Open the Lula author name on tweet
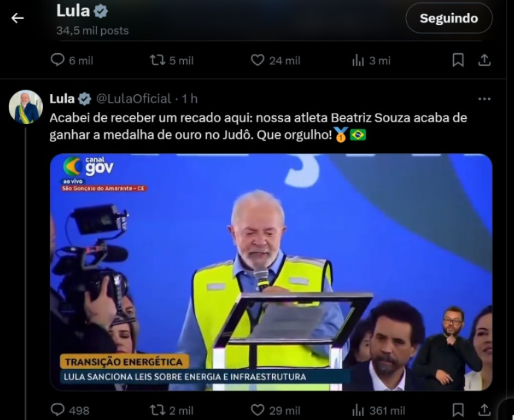Image resolution: width=514 pixels, height=420 pixels. coord(62,99)
